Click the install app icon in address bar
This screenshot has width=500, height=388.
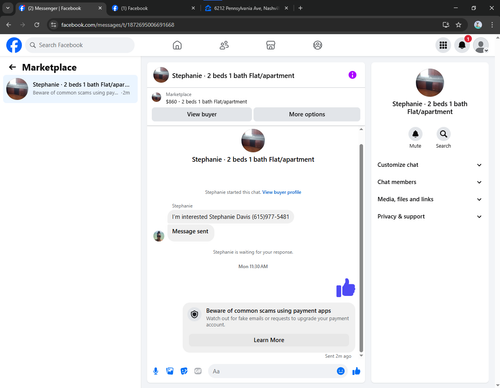coord(446,25)
